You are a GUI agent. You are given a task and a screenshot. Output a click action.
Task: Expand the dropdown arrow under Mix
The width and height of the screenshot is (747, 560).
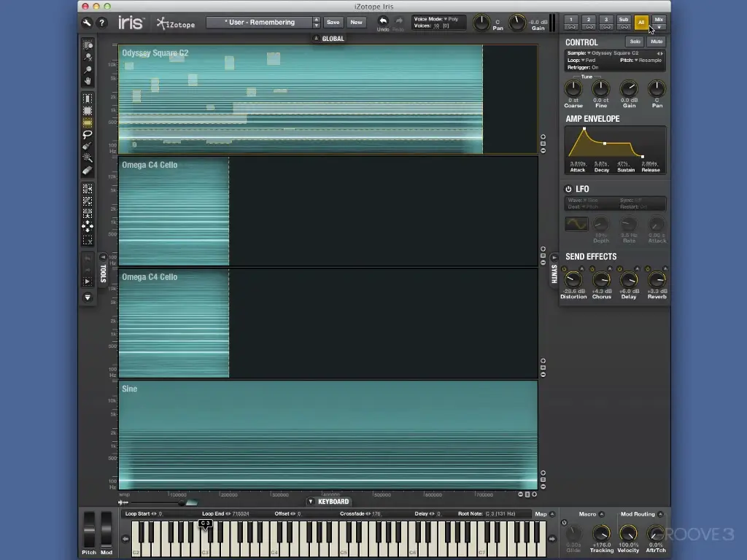point(659,28)
